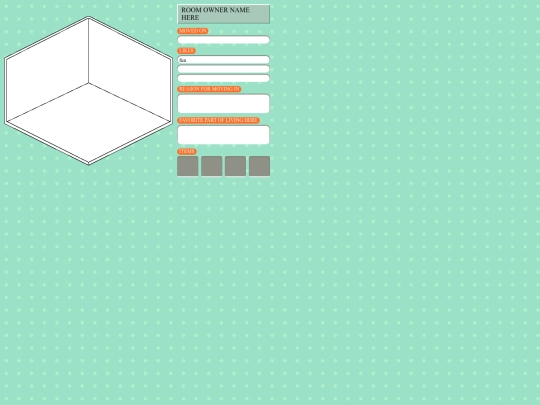Click the LIKES orange label
The image size is (540, 405).
pyautogui.click(x=187, y=51)
